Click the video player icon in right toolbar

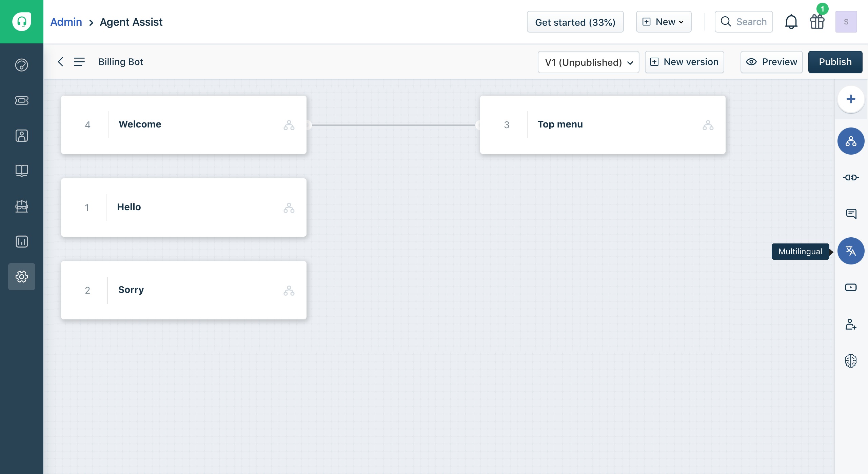[x=851, y=288]
